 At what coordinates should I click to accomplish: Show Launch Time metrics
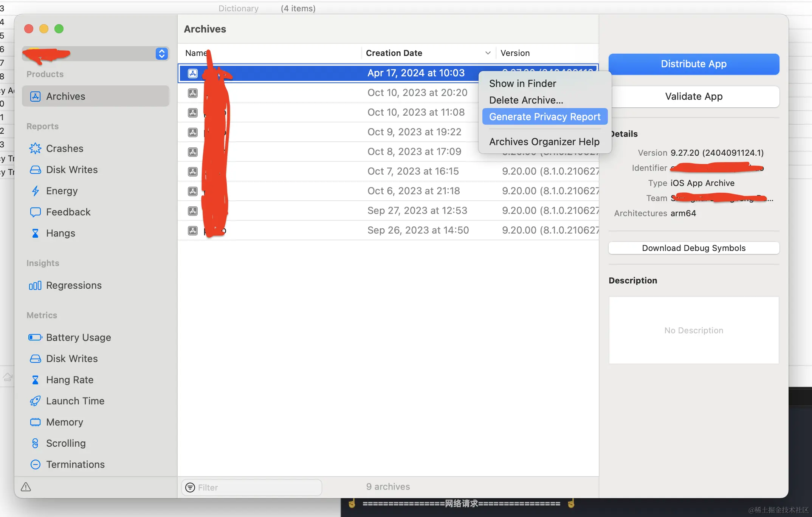(x=96, y=401)
